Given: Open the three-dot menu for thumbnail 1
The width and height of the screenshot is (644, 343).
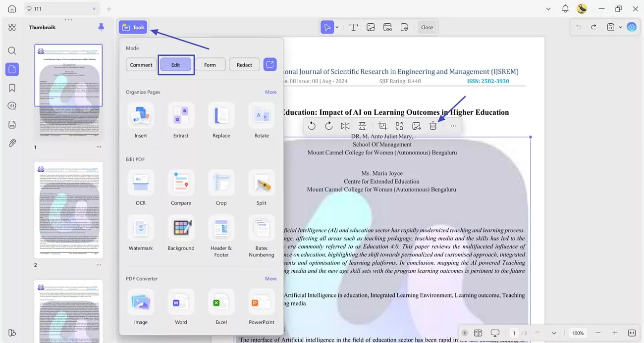Looking at the screenshot, I should click(x=99, y=147).
